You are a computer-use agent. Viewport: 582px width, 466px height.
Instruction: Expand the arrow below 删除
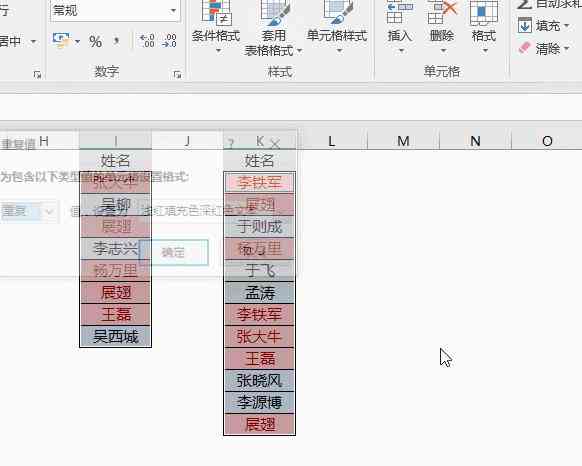(x=442, y=50)
